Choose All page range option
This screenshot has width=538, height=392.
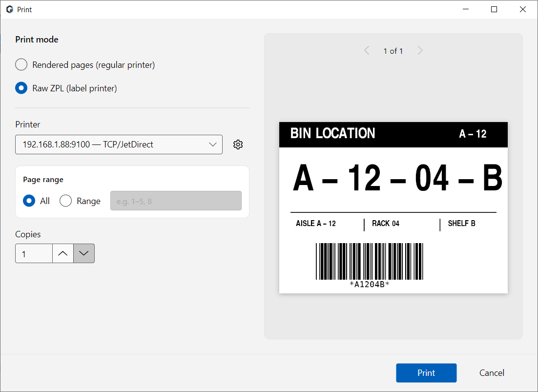click(x=36, y=201)
